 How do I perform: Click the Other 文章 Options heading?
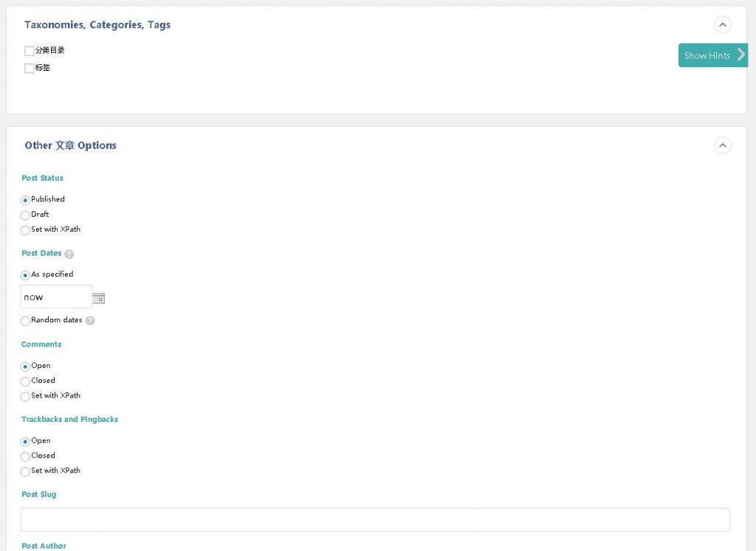(x=70, y=145)
